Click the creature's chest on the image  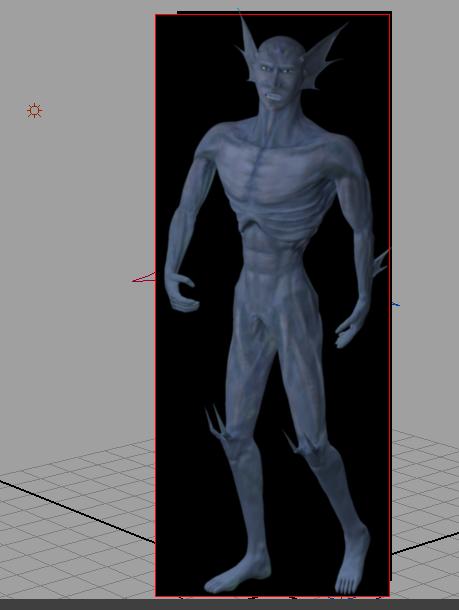point(272,163)
